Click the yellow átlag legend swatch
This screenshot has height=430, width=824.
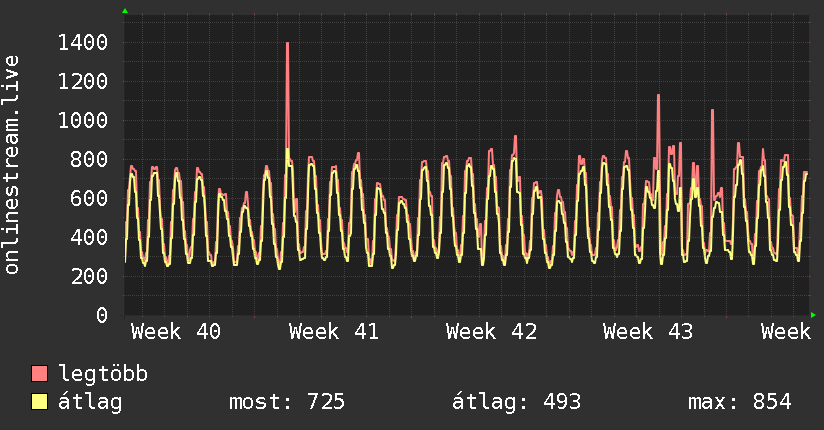click(39, 402)
